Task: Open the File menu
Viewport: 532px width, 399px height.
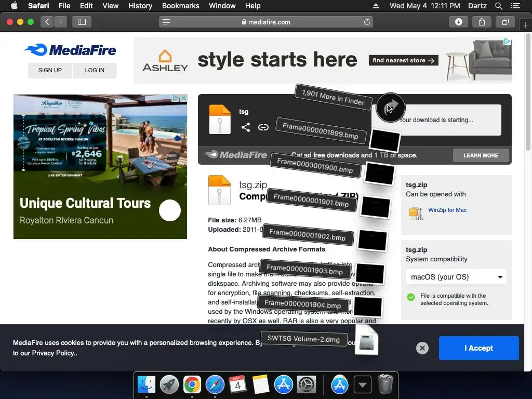Action: click(x=64, y=6)
